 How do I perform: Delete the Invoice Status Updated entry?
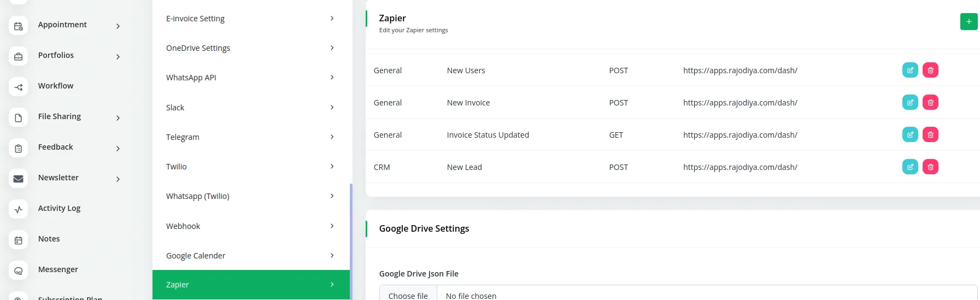pyautogui.click(x=930, y=135)
